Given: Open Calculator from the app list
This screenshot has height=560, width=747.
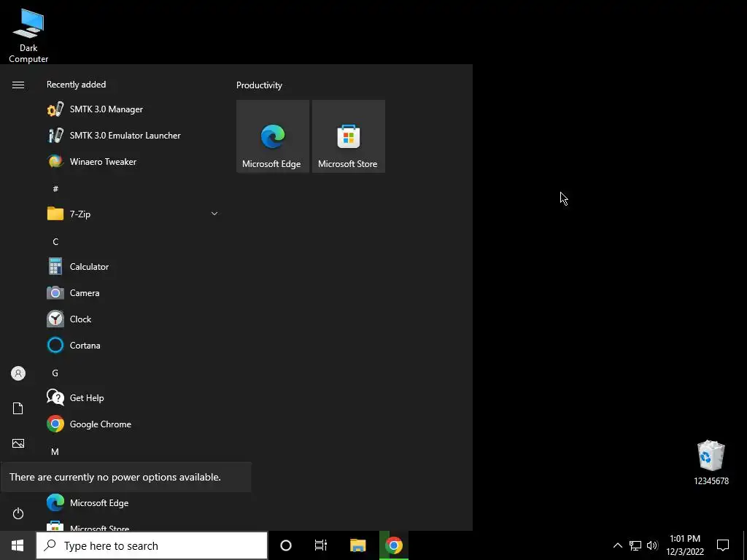Looking at the screenshot, I should 133,267.
